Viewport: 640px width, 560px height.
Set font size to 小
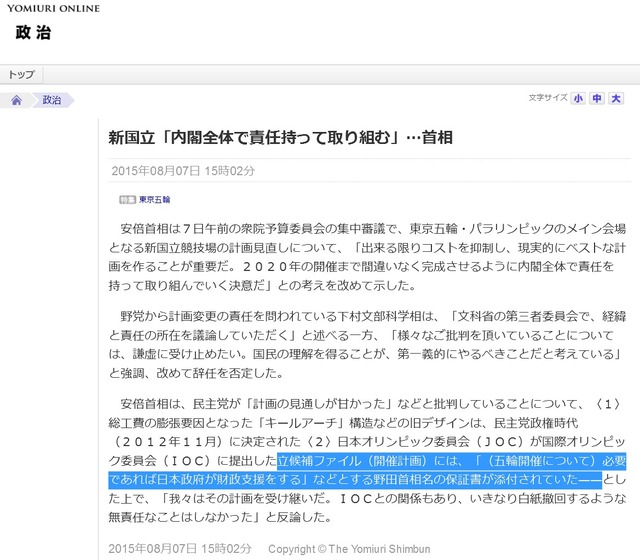(x=578, y=98)
